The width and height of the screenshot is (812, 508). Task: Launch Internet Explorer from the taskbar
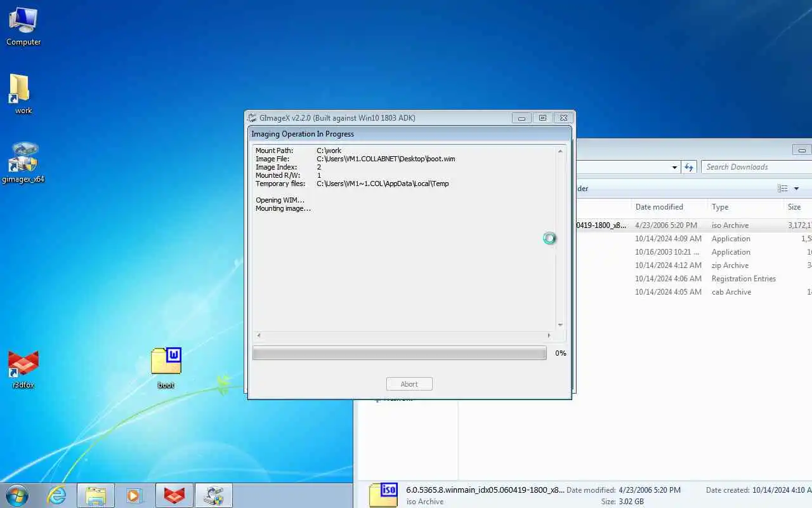(57, 495)
